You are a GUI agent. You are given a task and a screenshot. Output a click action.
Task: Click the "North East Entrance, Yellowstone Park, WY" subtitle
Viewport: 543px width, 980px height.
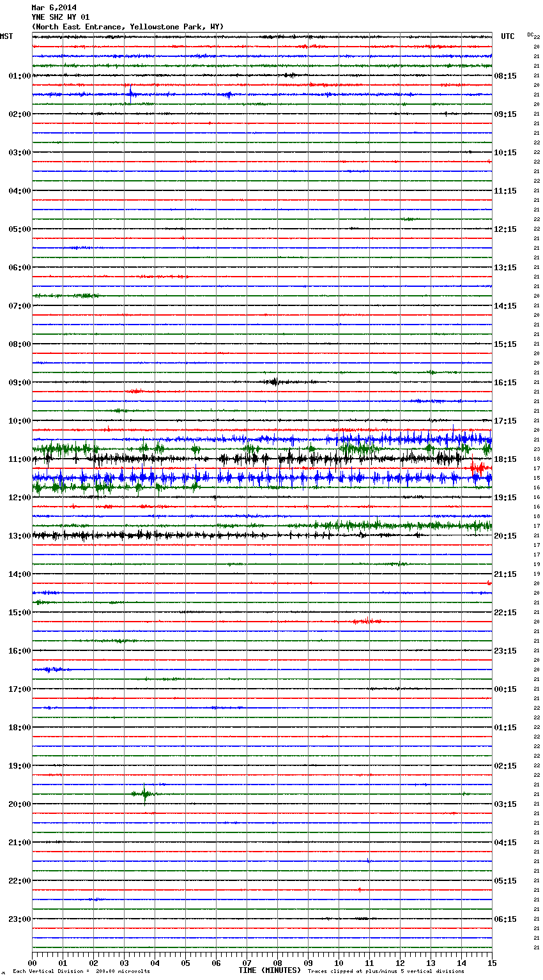click(128, 27)
